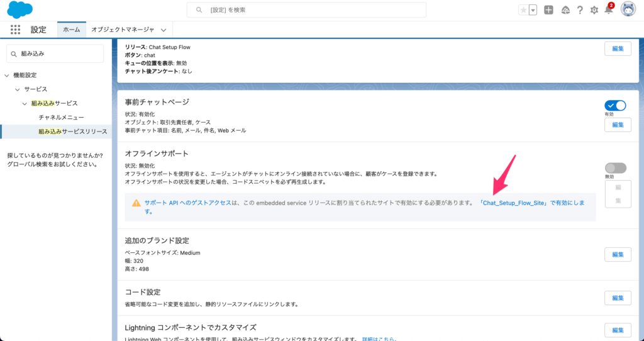Turn off the 事前チャットページ toggle
644x341 pixels.
(x=615, y=106)
